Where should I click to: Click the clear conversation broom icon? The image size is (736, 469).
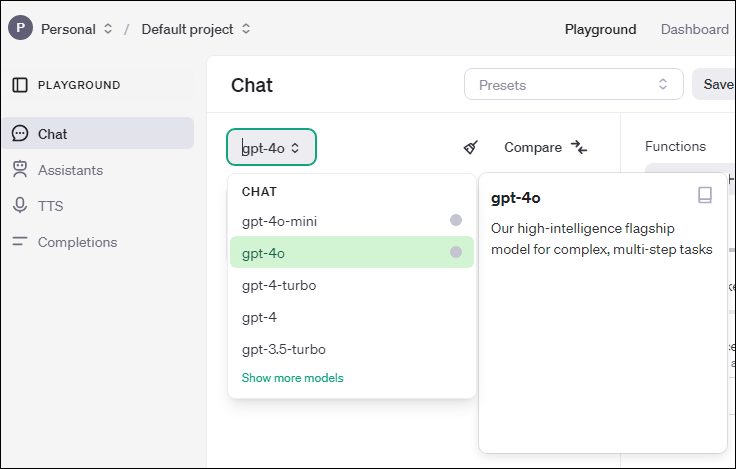coord(471,147)
